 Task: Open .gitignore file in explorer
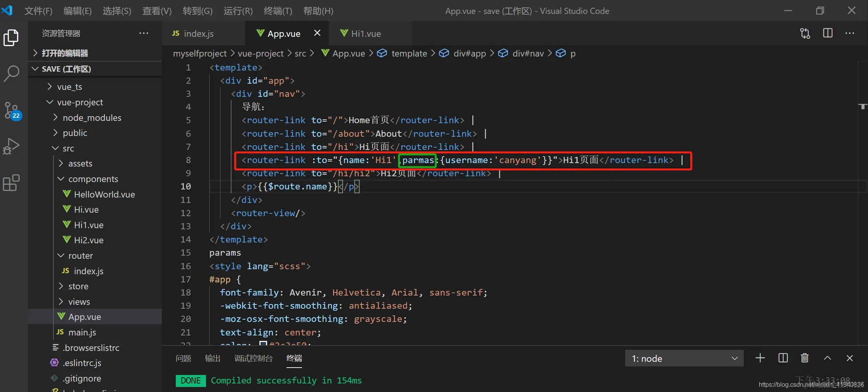click(82, 378)
